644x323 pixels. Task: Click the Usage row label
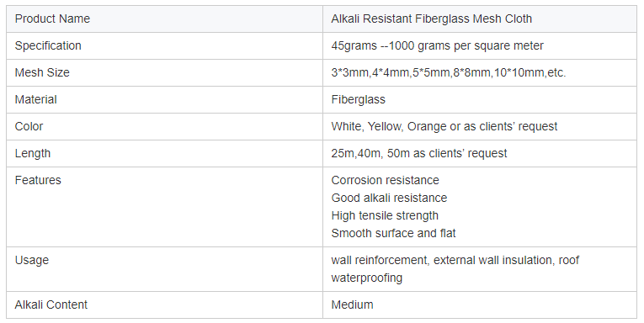click(32, 261)
